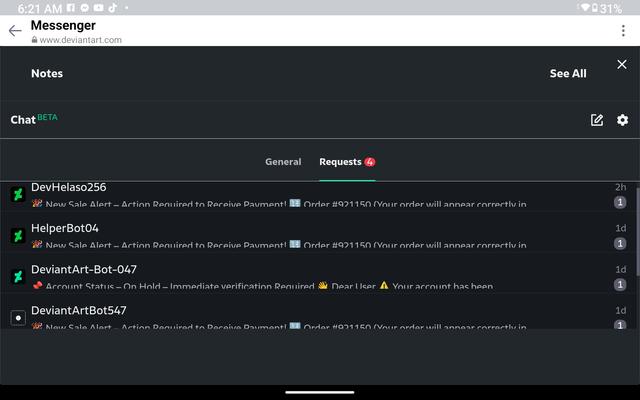Click unread badge on DeviantArt-Bot-047 row

620,284
